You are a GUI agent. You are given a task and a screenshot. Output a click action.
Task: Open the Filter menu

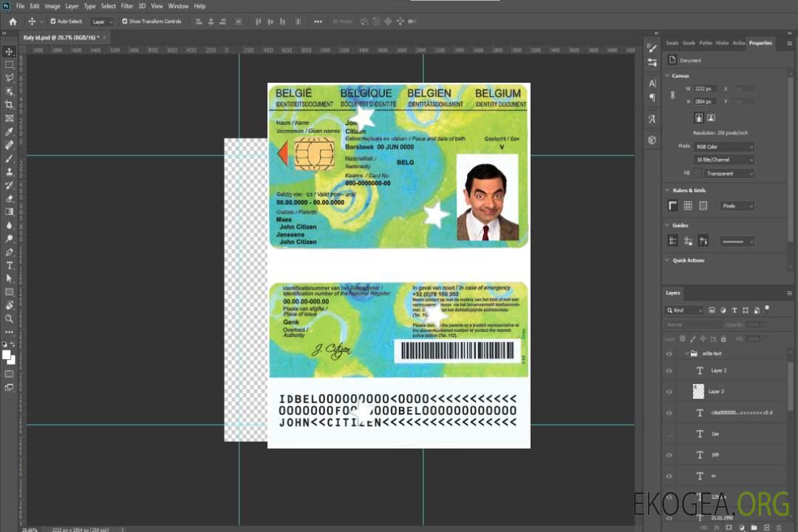[x=127, y=6]
